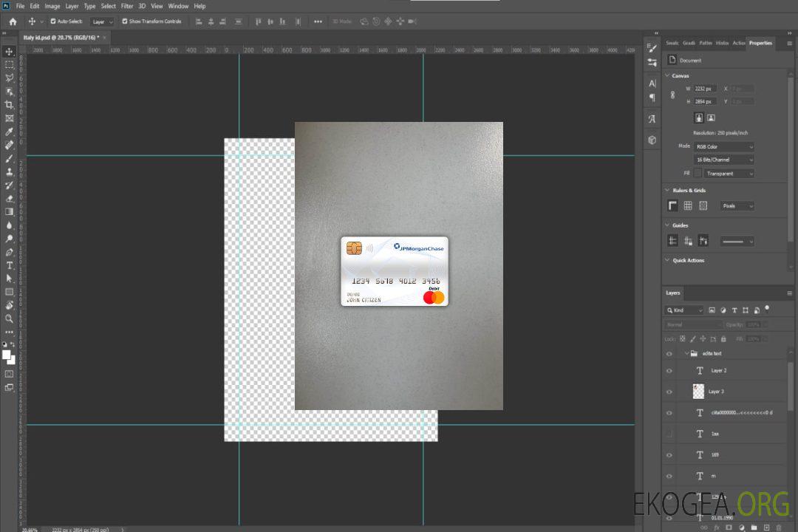
Task: Open the 16 Bits/Channel dropdown
Action: (724, 160)
